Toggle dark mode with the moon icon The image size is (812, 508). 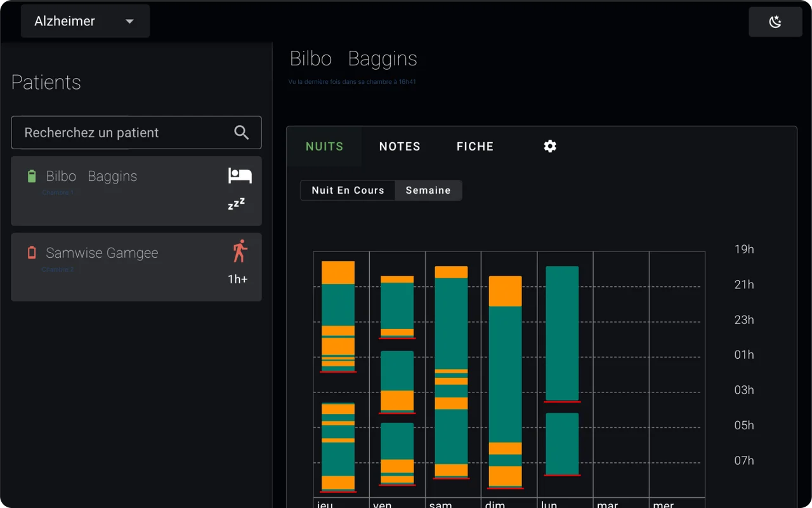pos(775,22)
